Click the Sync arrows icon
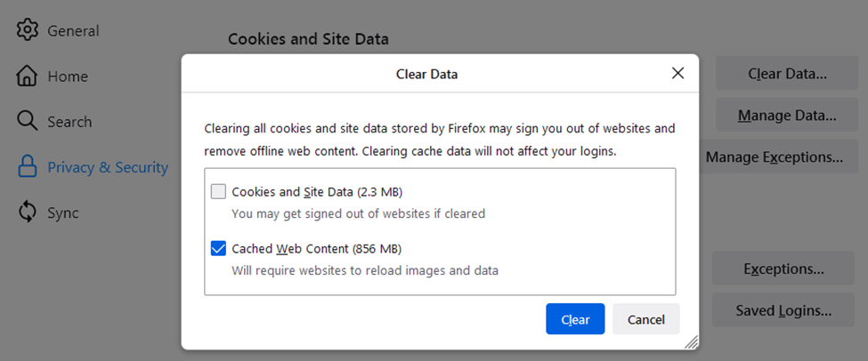Image resolution: width=868 pixels, height=361 pixels. [28, 213]
